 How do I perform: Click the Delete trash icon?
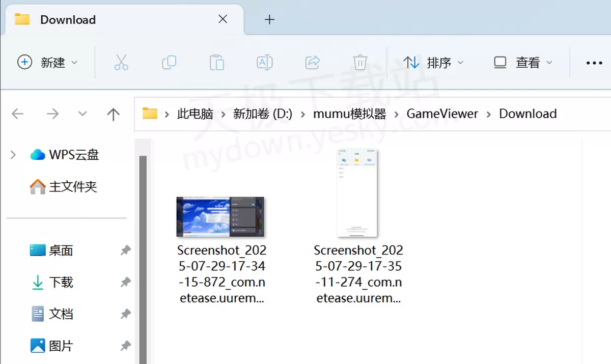[x=360, y=62]
